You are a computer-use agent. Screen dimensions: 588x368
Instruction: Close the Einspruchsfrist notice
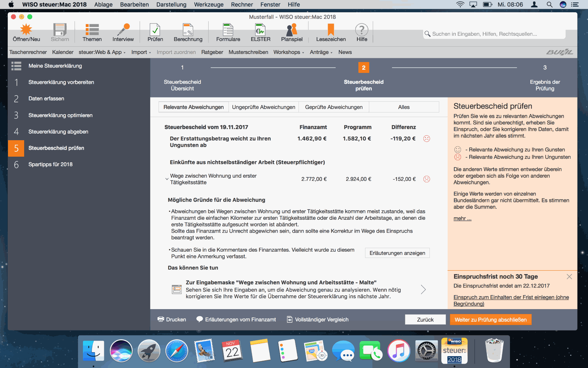point(569,277)
